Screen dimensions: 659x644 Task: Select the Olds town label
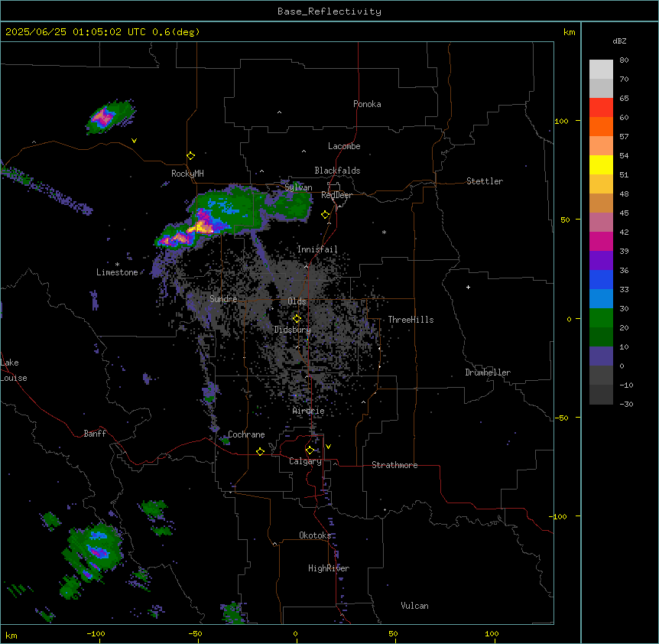(x=297, y=301)
